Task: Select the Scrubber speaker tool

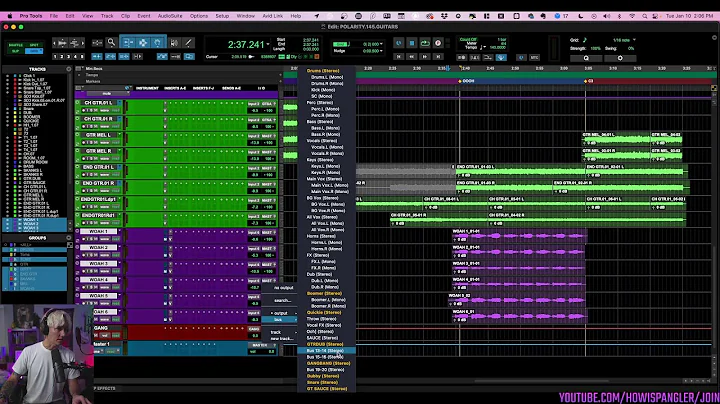Action: tap(174, 43)
